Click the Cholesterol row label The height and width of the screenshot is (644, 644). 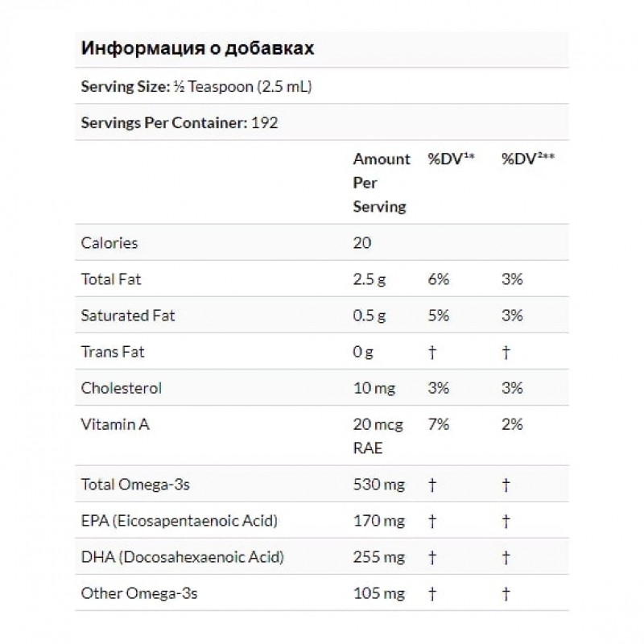122,388
